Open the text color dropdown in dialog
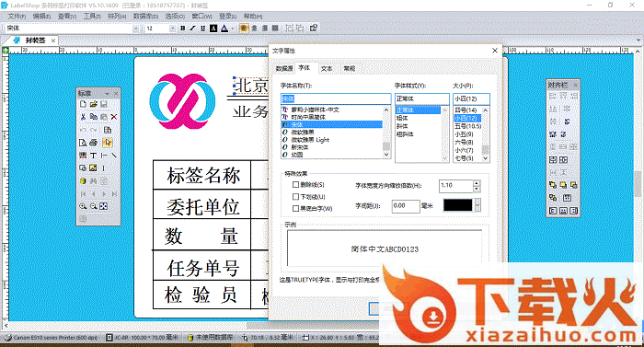Viewport: 644px width, 347px height. [477, 204]
